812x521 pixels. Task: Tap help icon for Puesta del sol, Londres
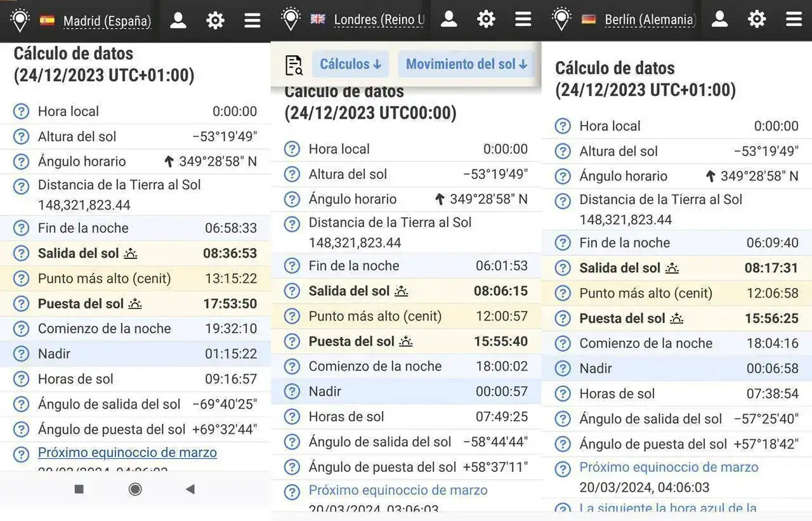292,341
